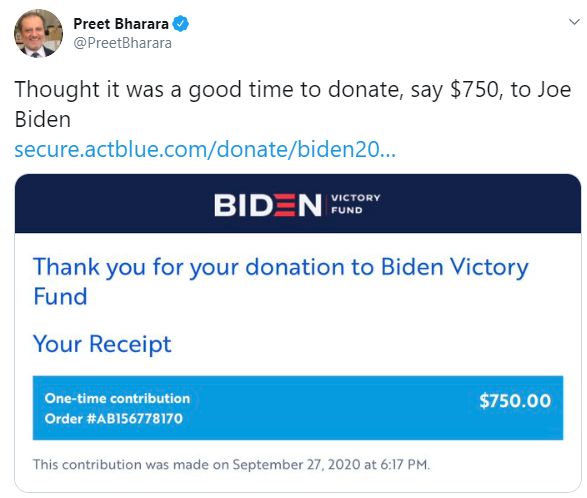This screenshot has height=498, width=587.
Task: Open the tweet author's profile picture
Action: pyautogui.click(x=38, y=33)
